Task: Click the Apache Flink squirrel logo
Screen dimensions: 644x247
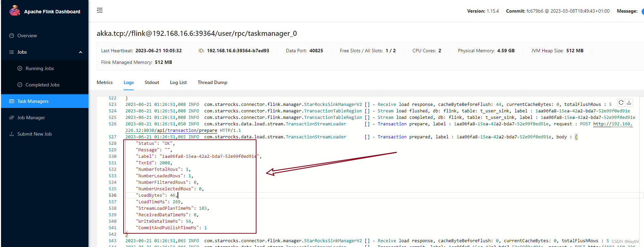Action: pyautogui.click(x=15, y=11)
